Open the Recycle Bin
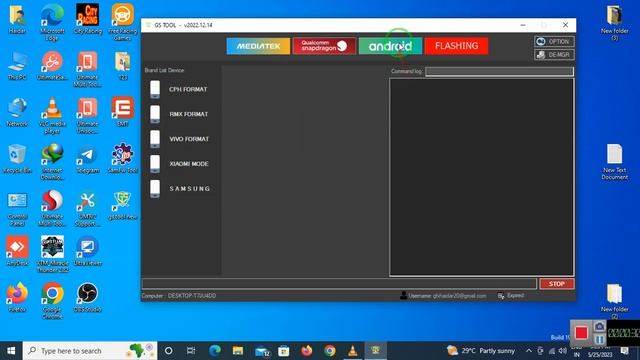The width and height of the screenshot is (640, 360). tap(17, 159)
